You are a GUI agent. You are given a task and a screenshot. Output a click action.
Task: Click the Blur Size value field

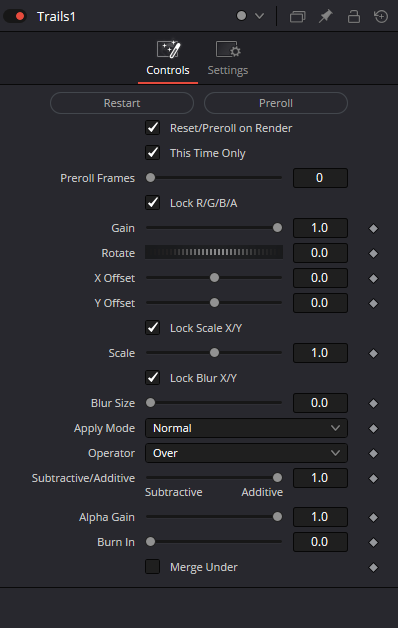pyautogui.click(x=320, y=403)
